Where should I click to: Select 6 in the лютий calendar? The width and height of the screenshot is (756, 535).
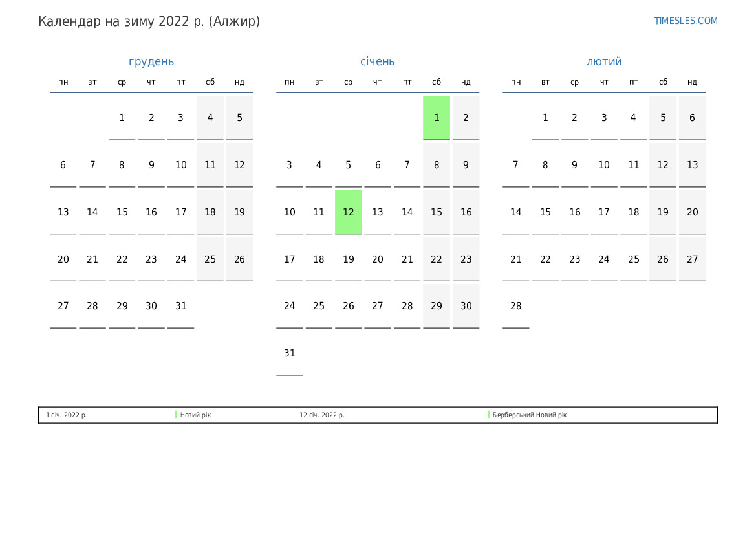click(x=693, y=118)
